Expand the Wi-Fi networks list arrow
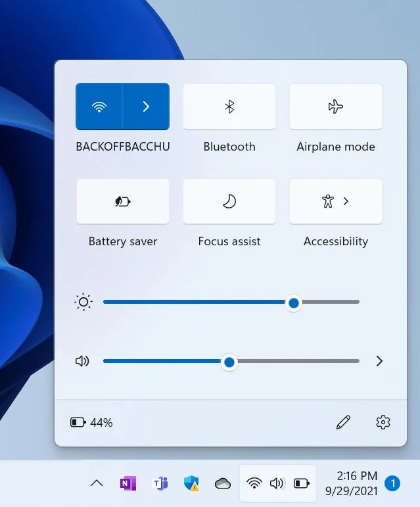 tap(146, 107)
